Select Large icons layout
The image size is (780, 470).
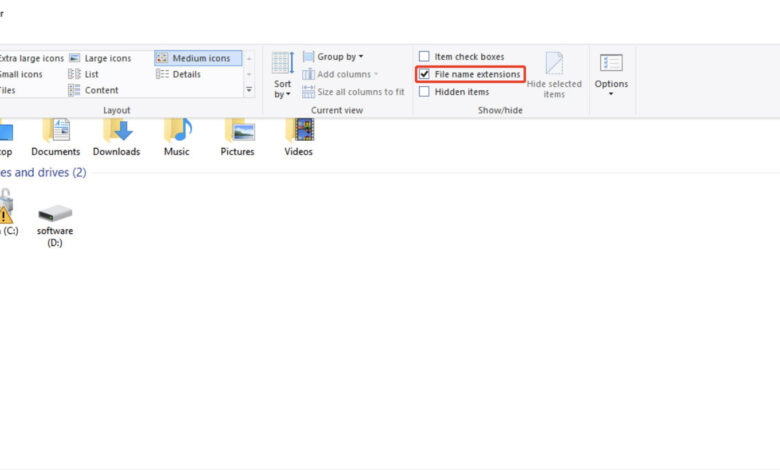pos(100,58)
